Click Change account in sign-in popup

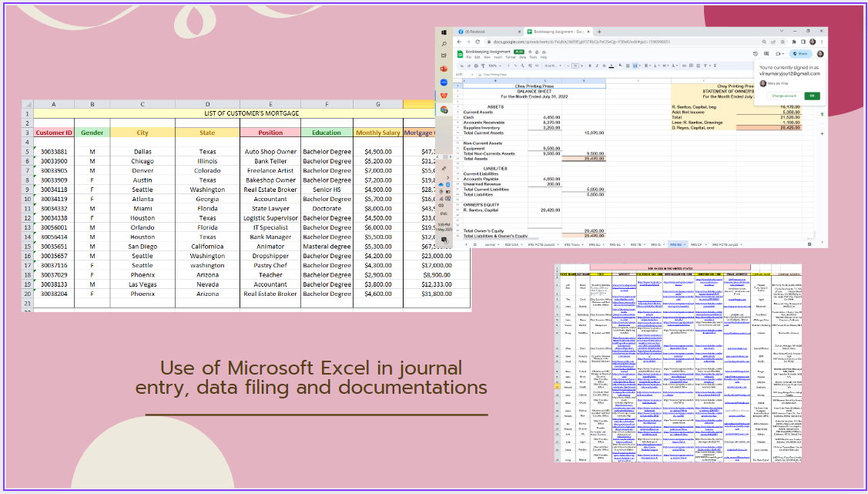pyautogui.click(x=784, y=96)
